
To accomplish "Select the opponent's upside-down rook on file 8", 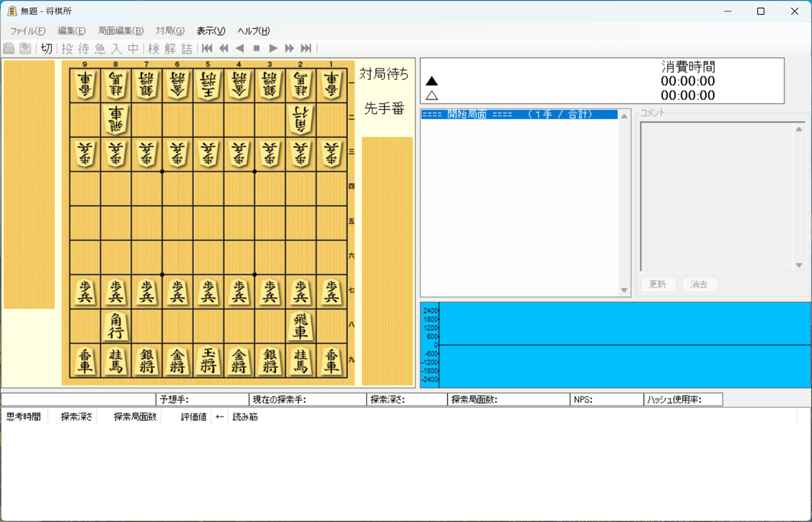I will 116,119.
